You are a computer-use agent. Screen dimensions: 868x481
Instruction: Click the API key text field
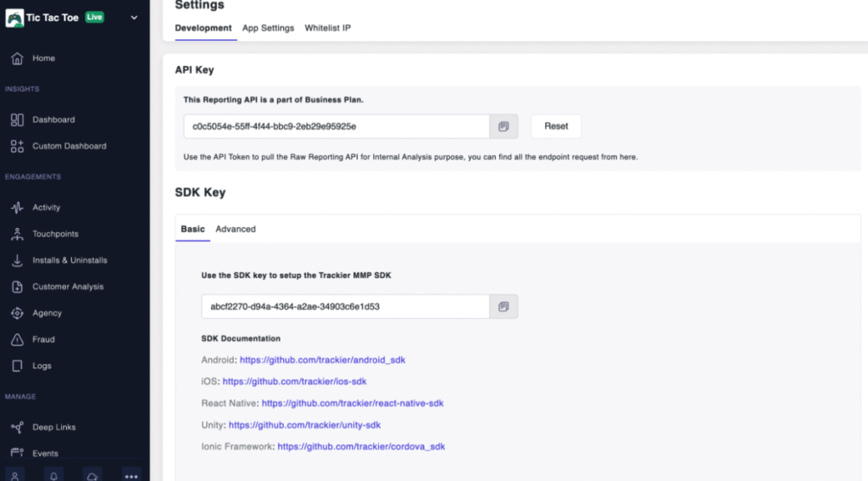[x=337, y=126]
